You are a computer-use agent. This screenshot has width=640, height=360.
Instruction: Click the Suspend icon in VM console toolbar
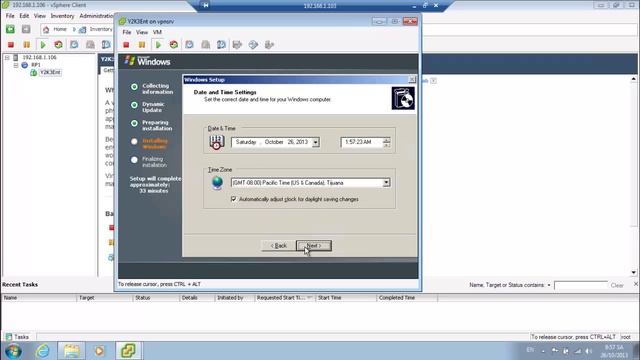pos(142,45)
